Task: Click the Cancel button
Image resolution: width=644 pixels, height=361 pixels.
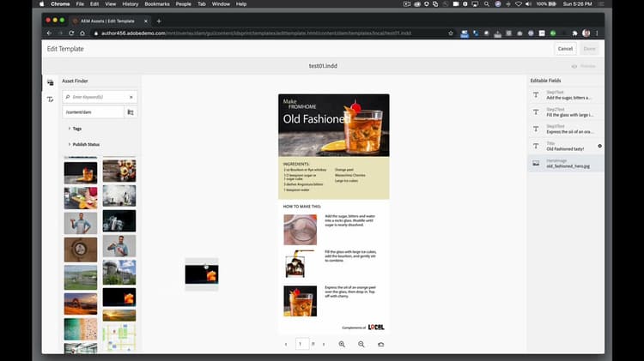Action: (565, 49)
